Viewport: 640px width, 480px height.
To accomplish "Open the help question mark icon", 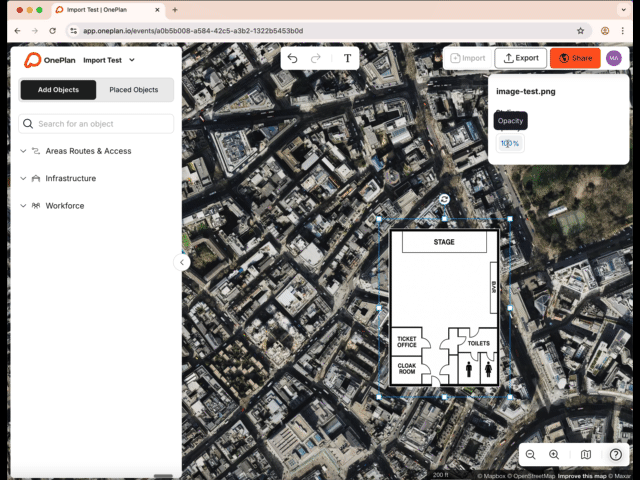I will [616, 455].
